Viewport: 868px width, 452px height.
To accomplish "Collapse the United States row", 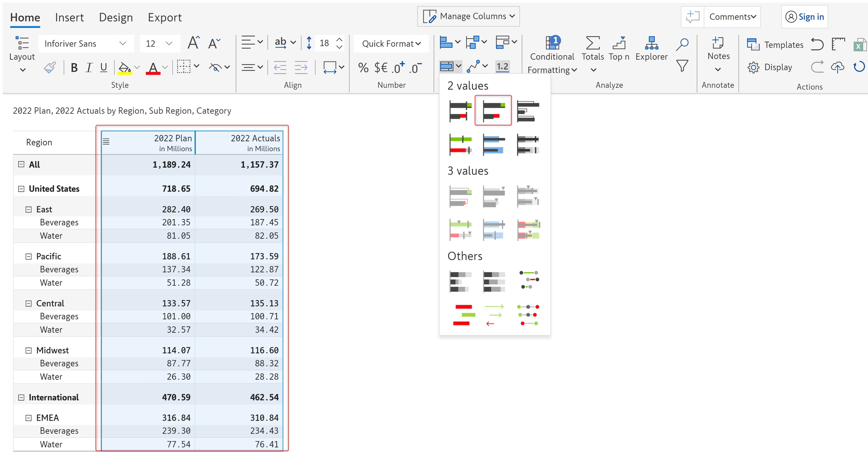I will [21, 188].
